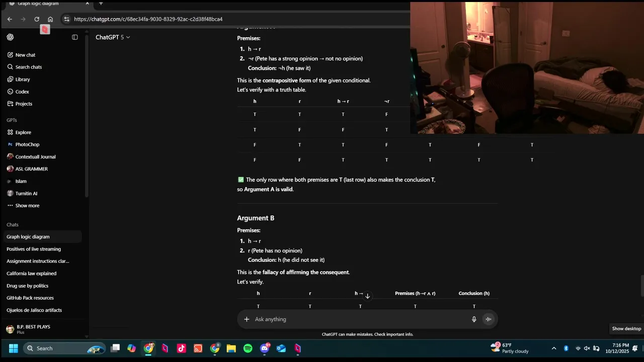
Task: Click the muted volume tray icon
Action: pos(587,348)
